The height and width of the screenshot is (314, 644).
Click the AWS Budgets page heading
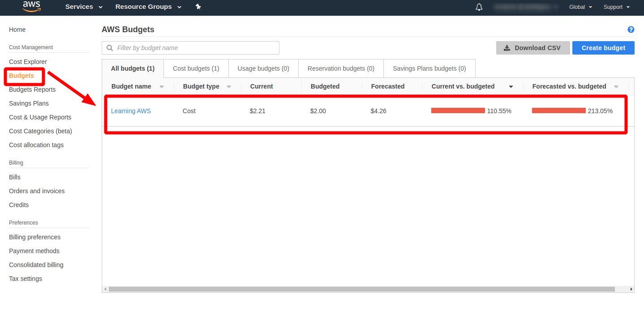(x=128, y=30)
